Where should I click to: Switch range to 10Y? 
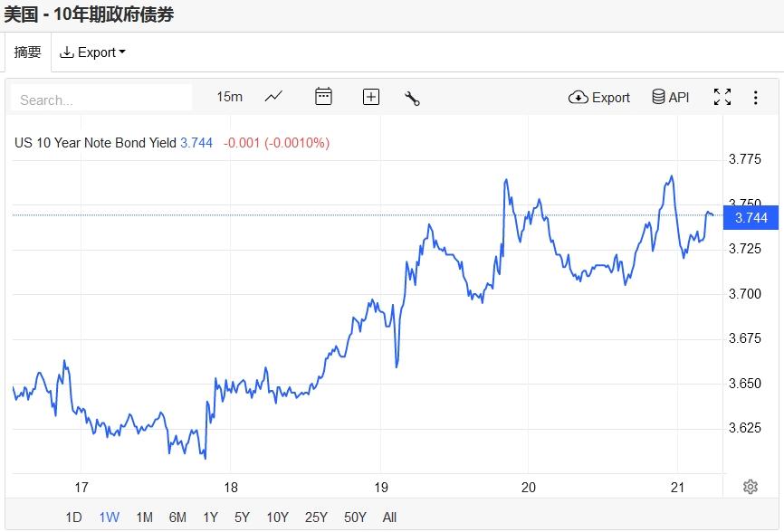[277, 518]
